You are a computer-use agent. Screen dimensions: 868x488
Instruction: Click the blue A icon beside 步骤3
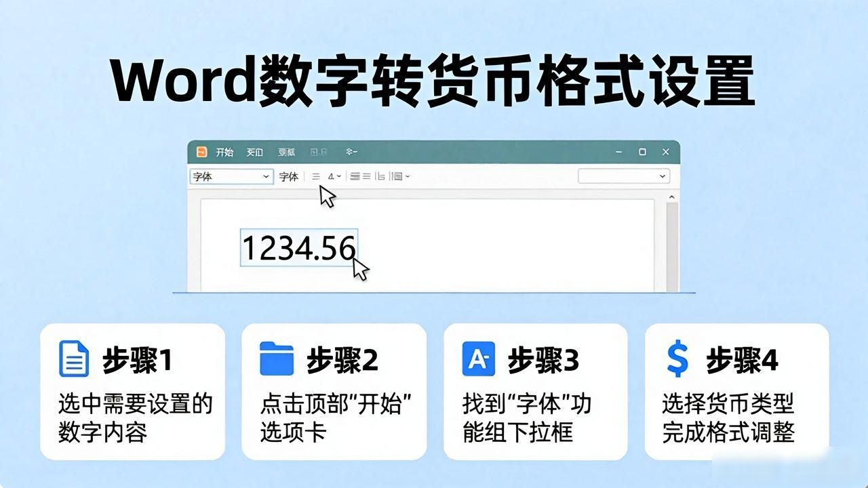click(x=479, y=359)
